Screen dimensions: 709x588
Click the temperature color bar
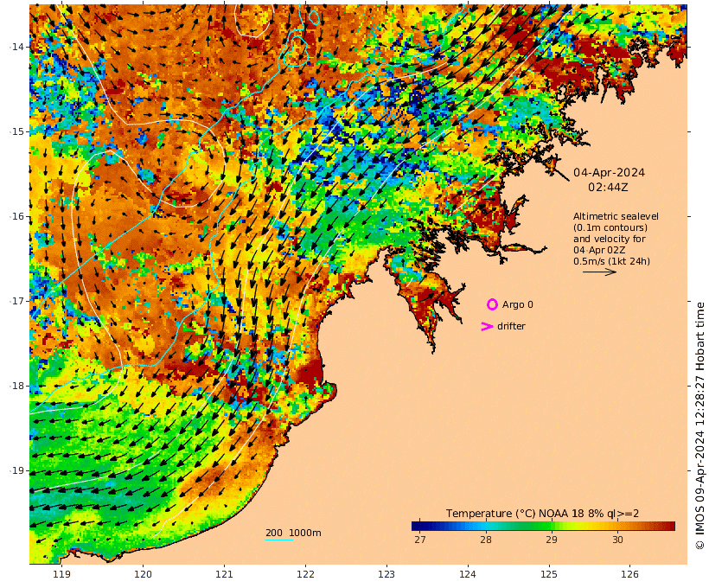(x=543, y=526)
